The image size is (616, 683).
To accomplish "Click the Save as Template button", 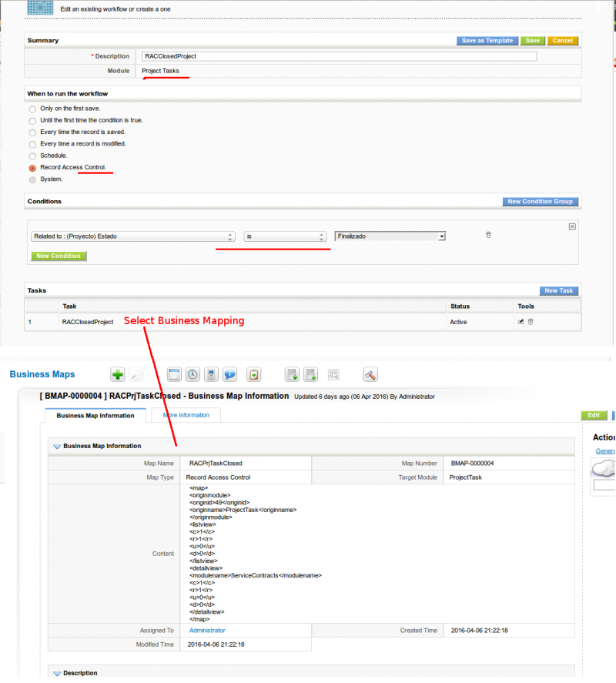I will (487, 41).
